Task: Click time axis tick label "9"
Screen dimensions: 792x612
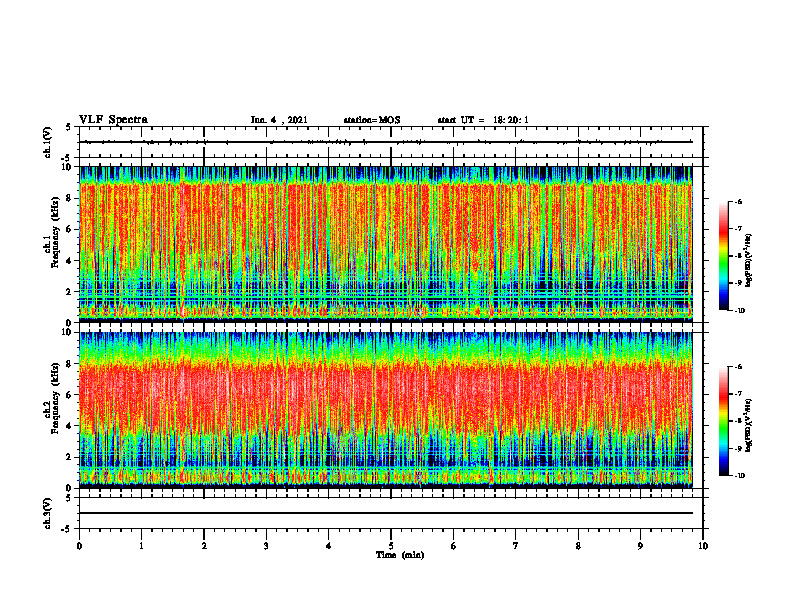Action: [x=640, y=546]
